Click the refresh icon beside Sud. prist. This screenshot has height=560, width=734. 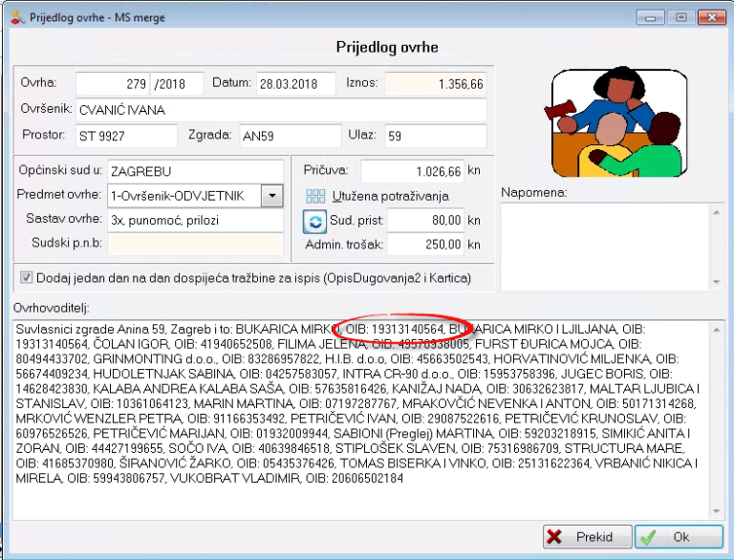tap(314, 222)
